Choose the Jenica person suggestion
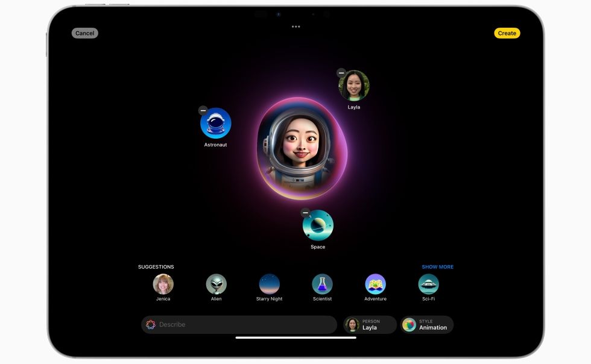The image size is (591, 364). tap(163, 284)
